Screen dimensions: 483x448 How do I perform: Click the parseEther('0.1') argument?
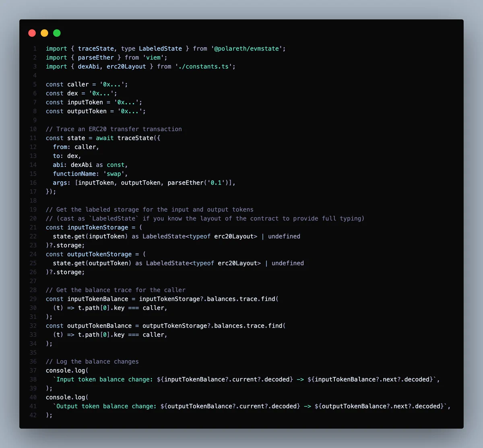point(198,183)
